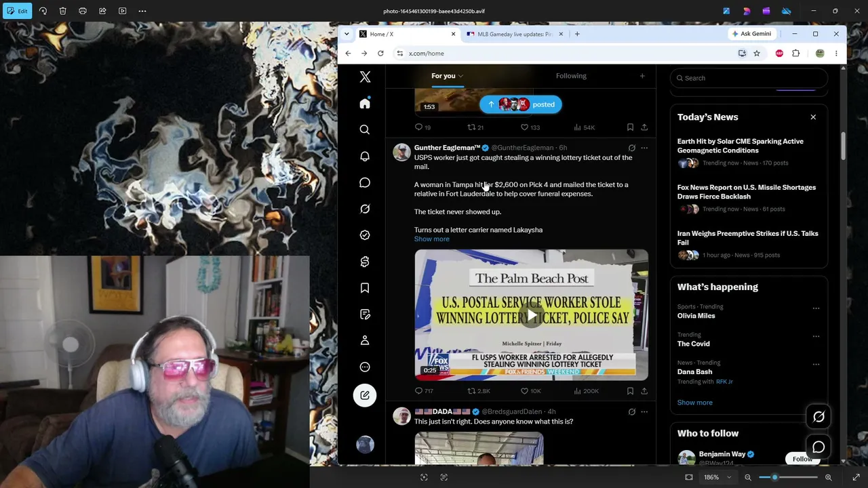Open the Photos 'See more' ellipsis menu
The width and height of the screenshot is (868, 488).
(x=142, y=11)
